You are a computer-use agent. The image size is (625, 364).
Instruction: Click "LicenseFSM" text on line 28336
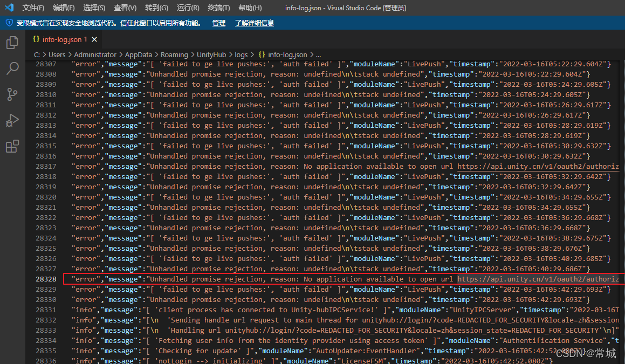pos(362,361)
